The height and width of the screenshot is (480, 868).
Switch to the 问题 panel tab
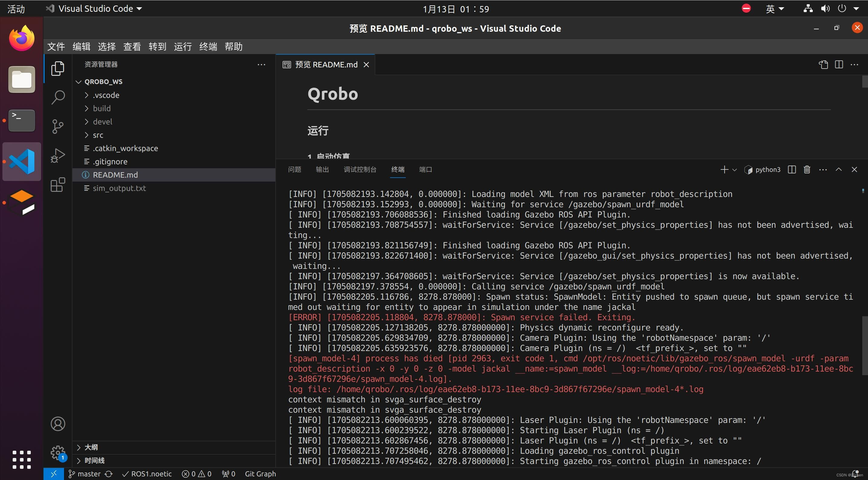(294, 169)
